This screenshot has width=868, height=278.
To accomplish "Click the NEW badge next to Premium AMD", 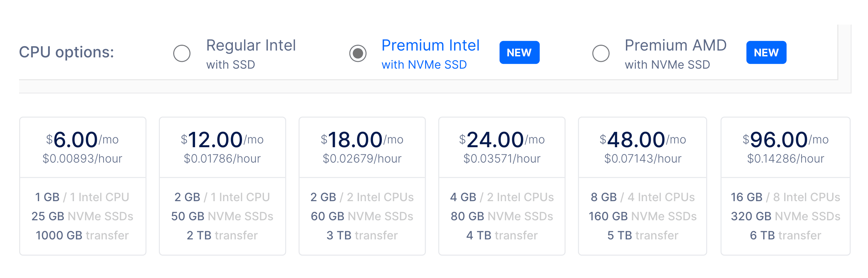I will [766, 52].
